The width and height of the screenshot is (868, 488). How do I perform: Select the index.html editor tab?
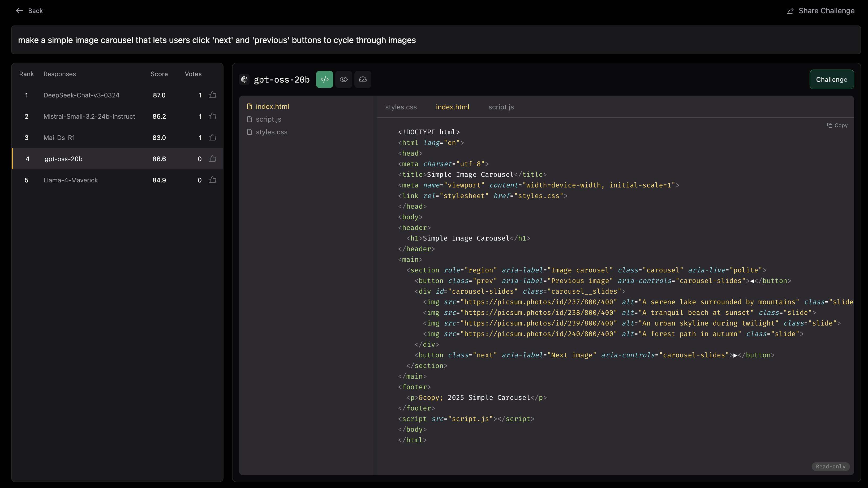(x=452, y=107)
